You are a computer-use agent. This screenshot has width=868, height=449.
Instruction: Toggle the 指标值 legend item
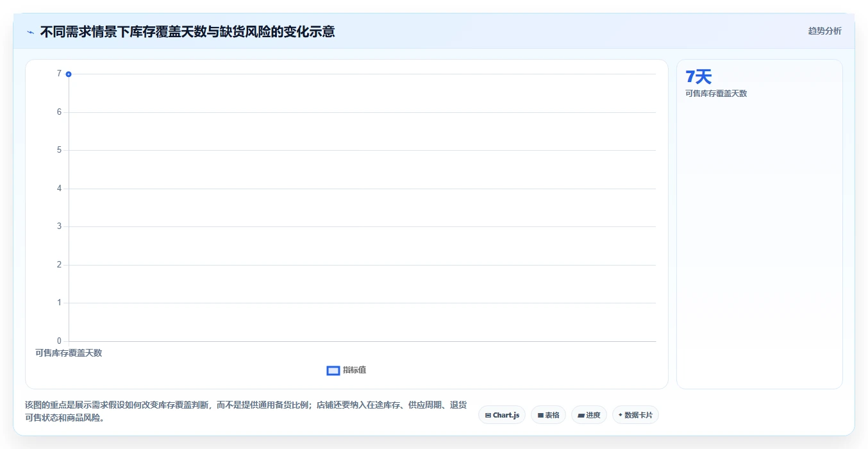(x=346, y=370)
